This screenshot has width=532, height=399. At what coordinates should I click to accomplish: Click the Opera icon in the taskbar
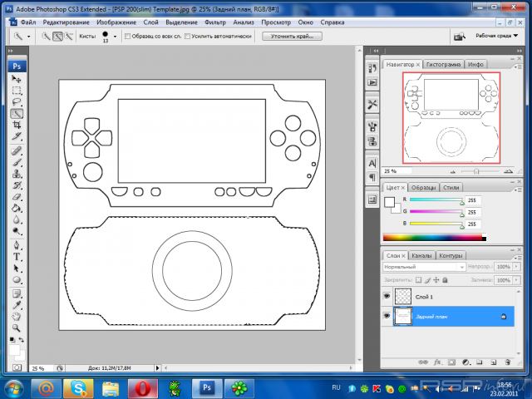point(142,387)
